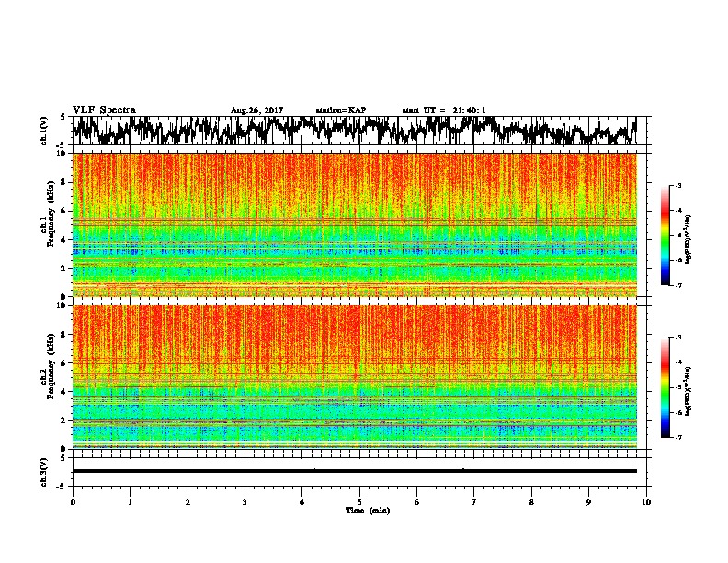Click time axis tick label 10
728x563 pixels.
click(646, 502)
